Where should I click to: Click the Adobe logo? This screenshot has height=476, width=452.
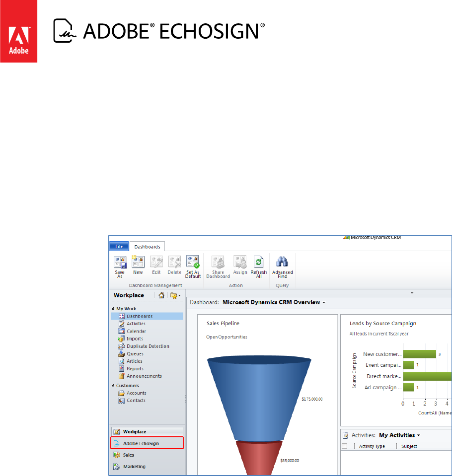coord(18,31)
